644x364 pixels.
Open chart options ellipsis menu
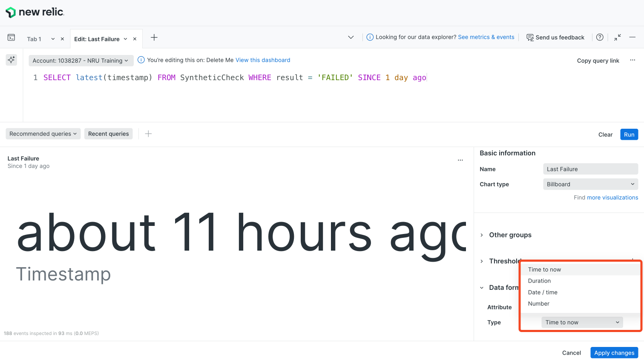[x=460, y=160]
